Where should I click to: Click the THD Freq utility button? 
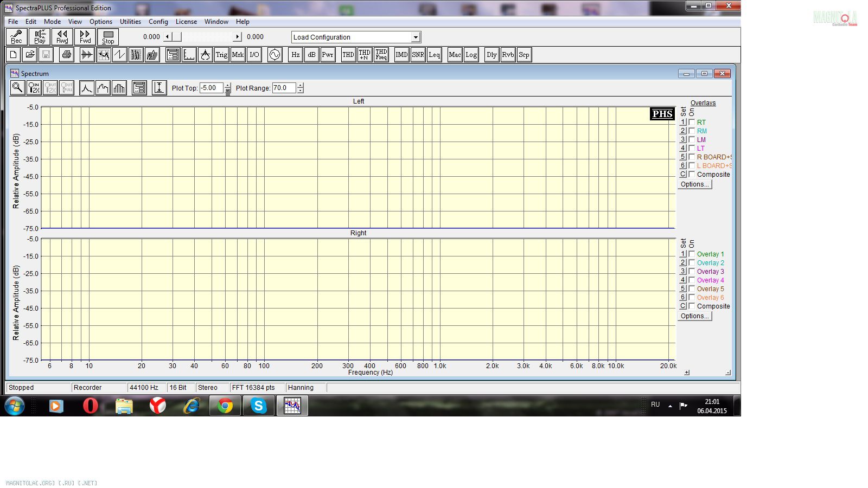381,55
